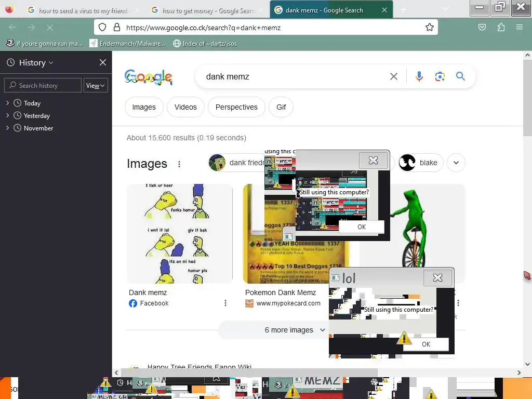
Task: Bookmark this page with the star icon
Action: (430, 27)
